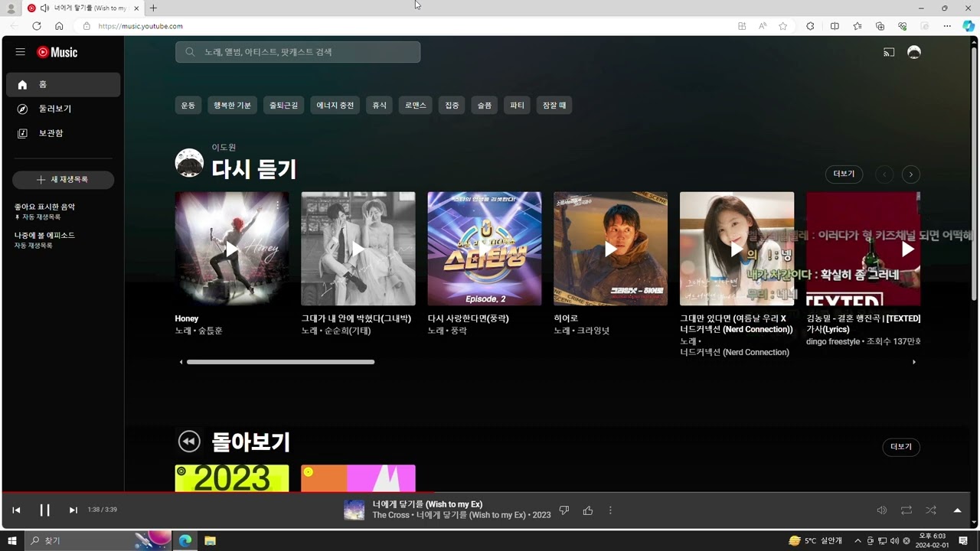Viewport: 980px width, 551px height.
Task: Open the Honey song title link
Action: coord(187,318)
